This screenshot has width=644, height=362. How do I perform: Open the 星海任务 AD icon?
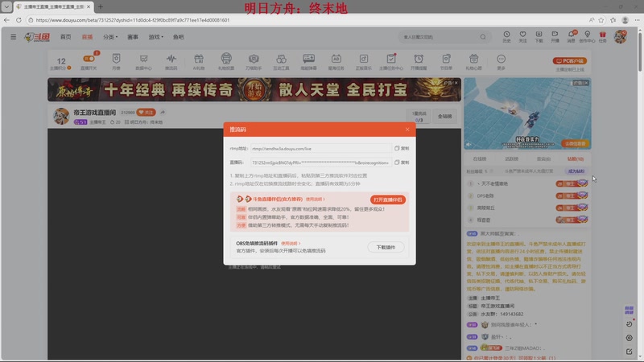[x=336, y=62]
